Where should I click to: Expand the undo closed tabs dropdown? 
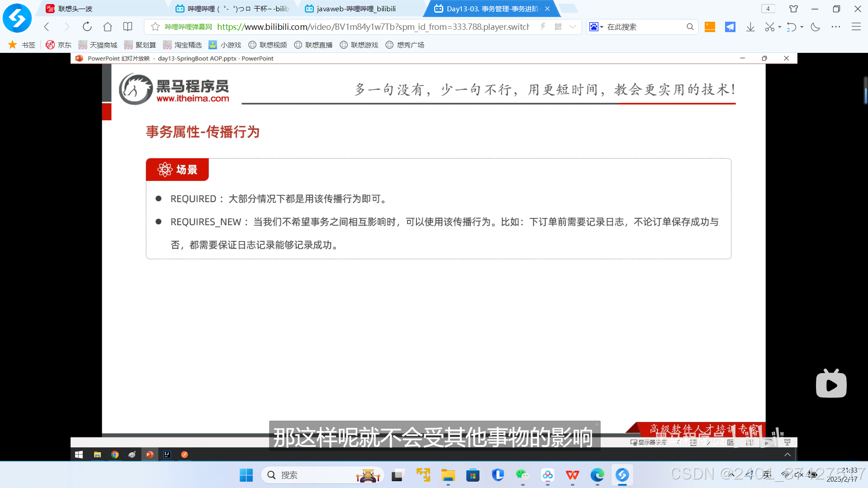point(802,27)
